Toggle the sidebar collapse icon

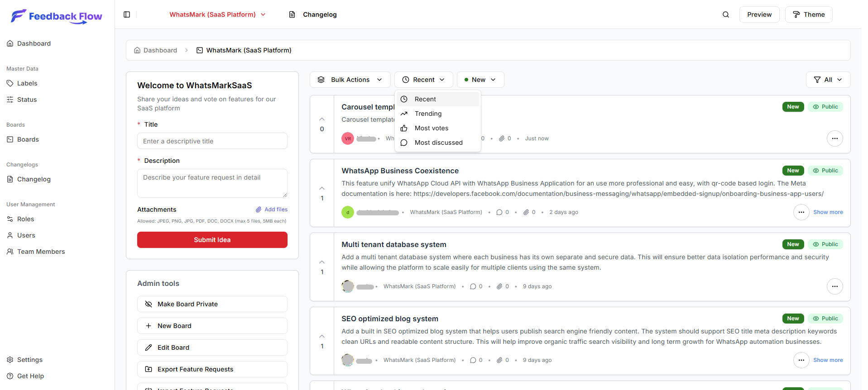coord(127,14)
